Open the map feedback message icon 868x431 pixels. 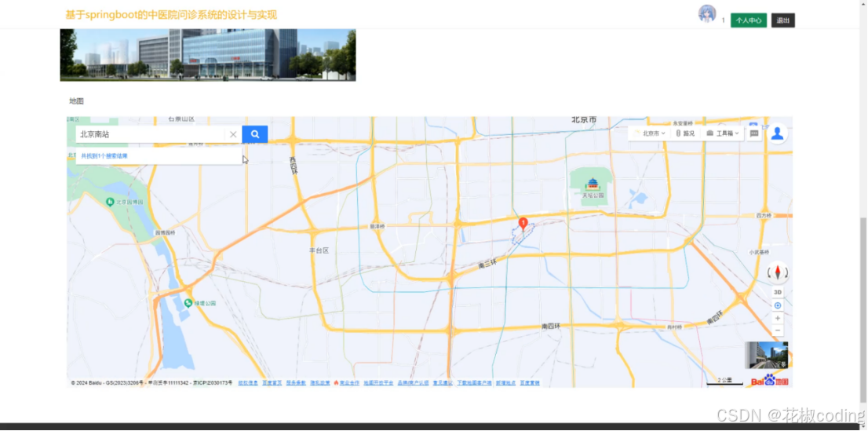pyautogui.click(x=754, y=133)
